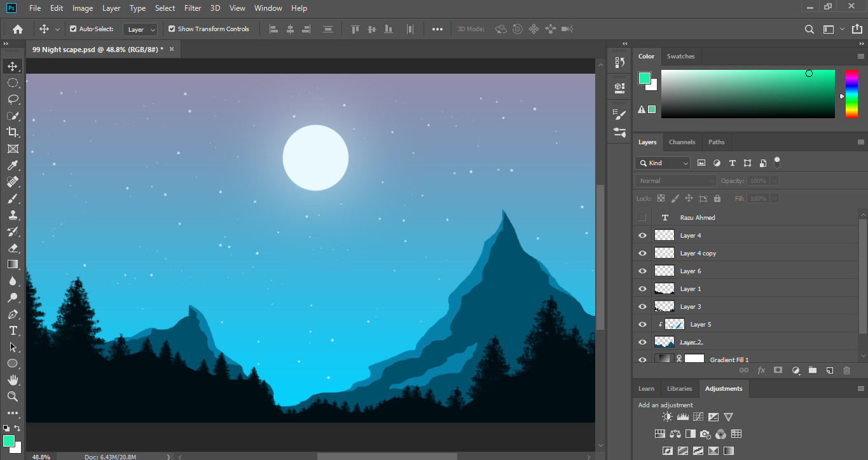Select the Zoom tool

coord(12,396)
